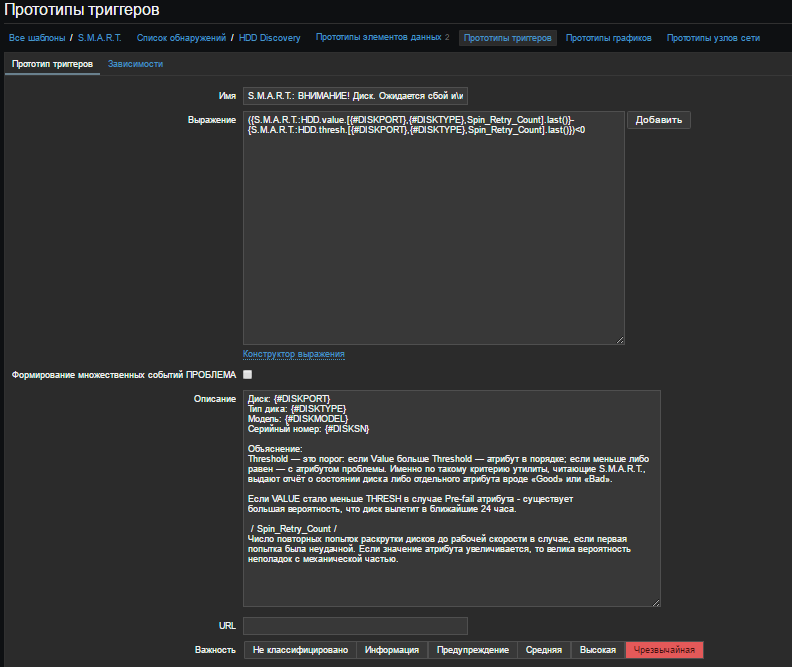Toggle multiple PROBLEM events generation checkbox
Image resolution: width=792 pixels, height=667 pixels.
tap(248, 375)
